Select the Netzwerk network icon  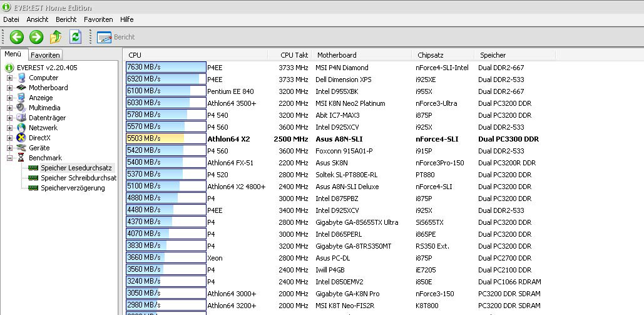pyautogui.click(x=21, y=128)
